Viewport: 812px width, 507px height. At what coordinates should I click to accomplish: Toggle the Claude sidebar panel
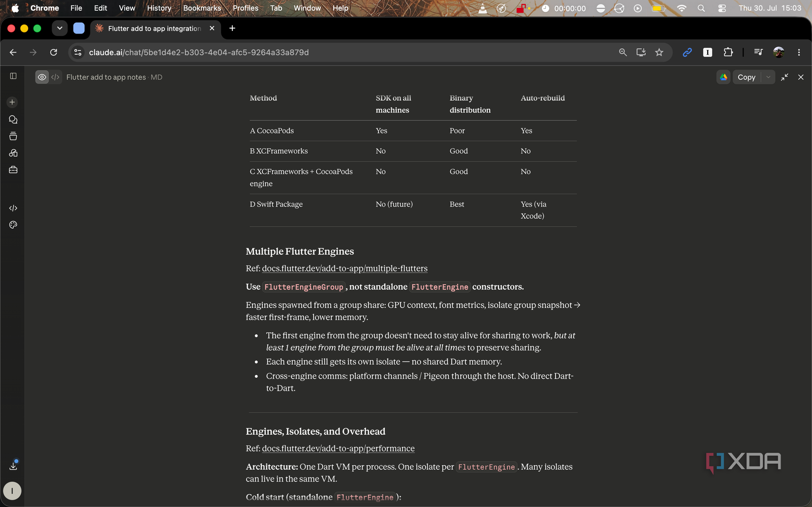point(13,76)
